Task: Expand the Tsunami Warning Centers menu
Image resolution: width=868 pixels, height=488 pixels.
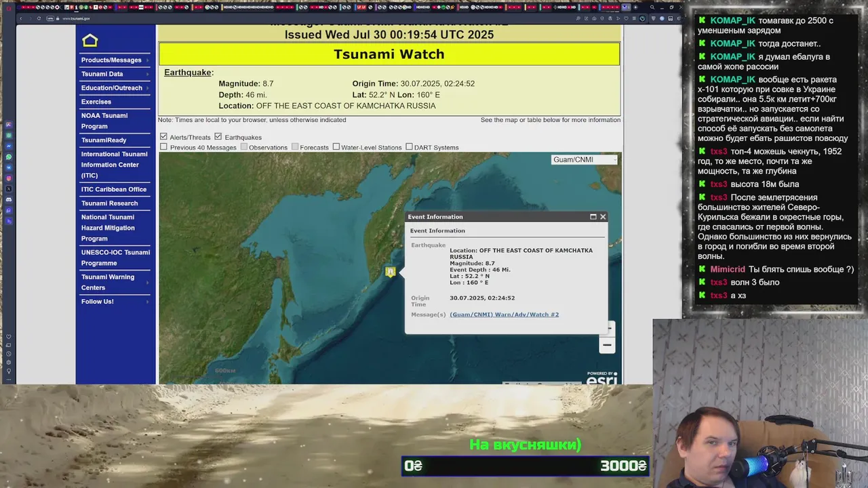Action: click(x=115, y=283)
